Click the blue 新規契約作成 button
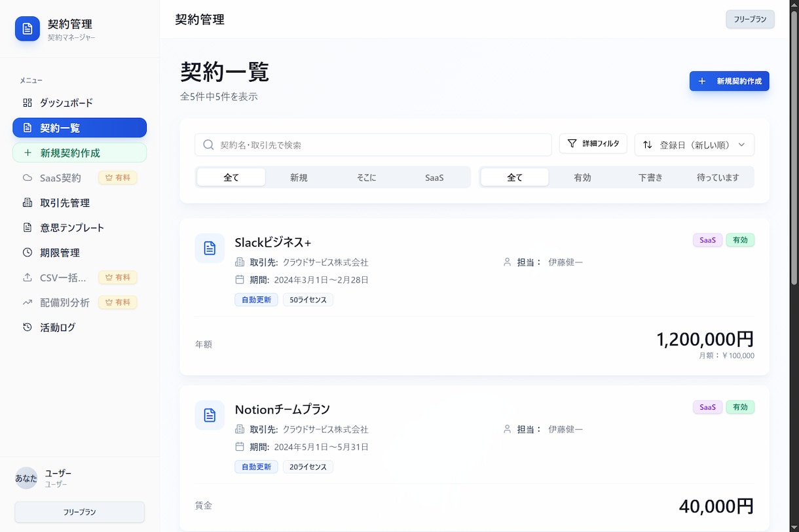This screenshot has width=799, height=532. [729, 81]
